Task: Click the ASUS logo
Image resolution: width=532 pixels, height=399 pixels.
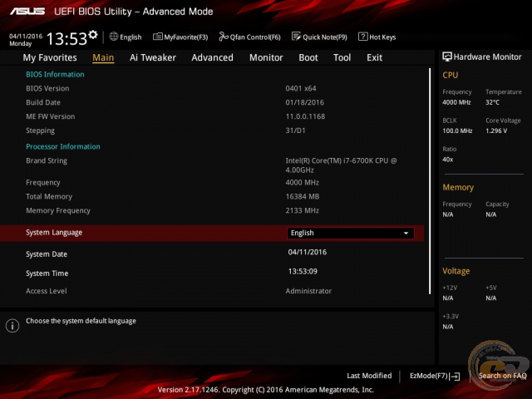Action: (x=27, y=12)
